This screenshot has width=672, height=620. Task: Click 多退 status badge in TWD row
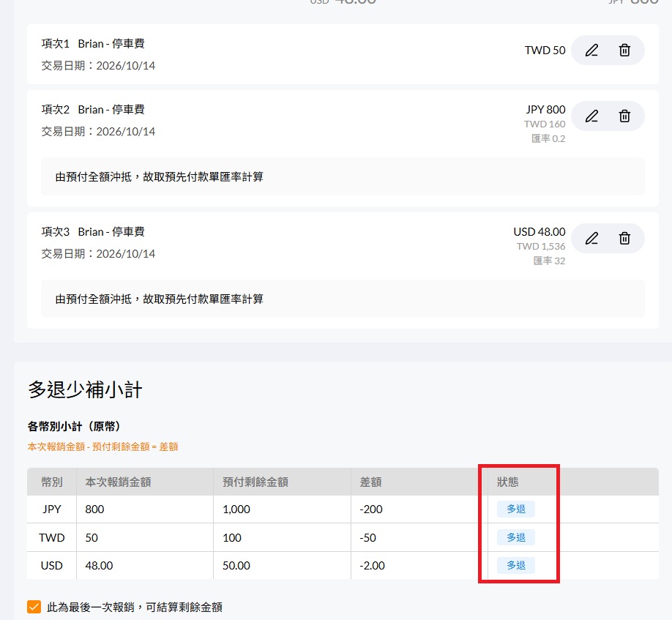point(516,537)
